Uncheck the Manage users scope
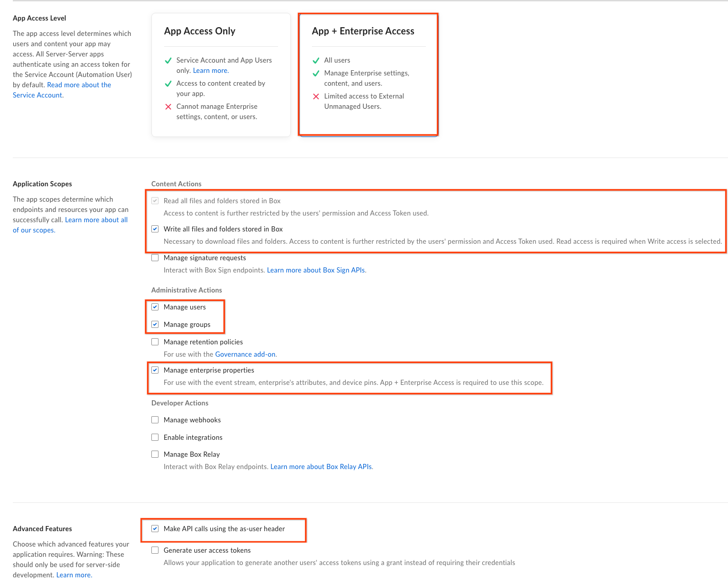The height and width of the screenshot is (584, 728). [155, 306]
